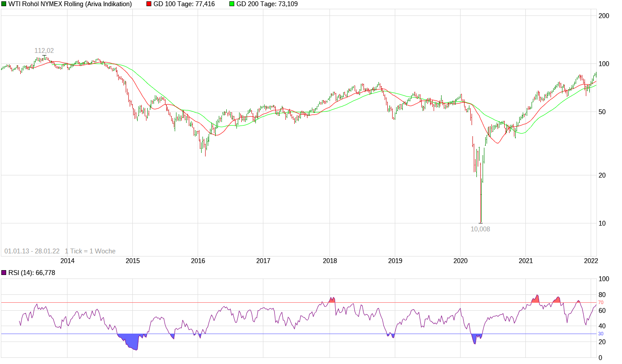Click the red RSI 70 threshold line
Screen dimensions: 622x364
tap(309, 302)
